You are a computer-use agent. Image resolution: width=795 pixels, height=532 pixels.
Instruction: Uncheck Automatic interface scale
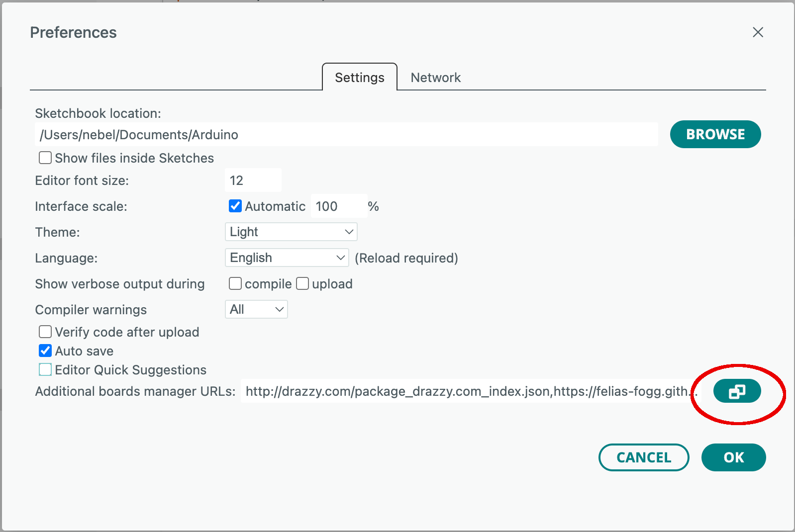coord(235,206)
